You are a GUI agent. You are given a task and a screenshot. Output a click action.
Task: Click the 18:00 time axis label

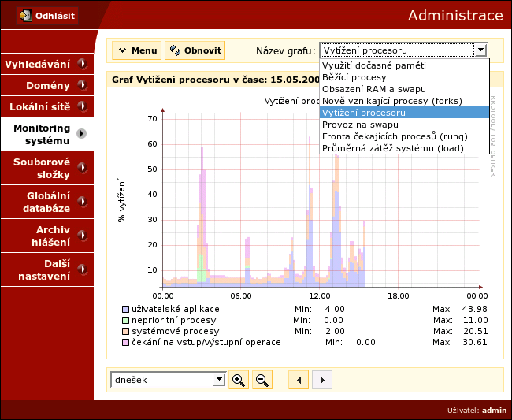pos(398,296)
